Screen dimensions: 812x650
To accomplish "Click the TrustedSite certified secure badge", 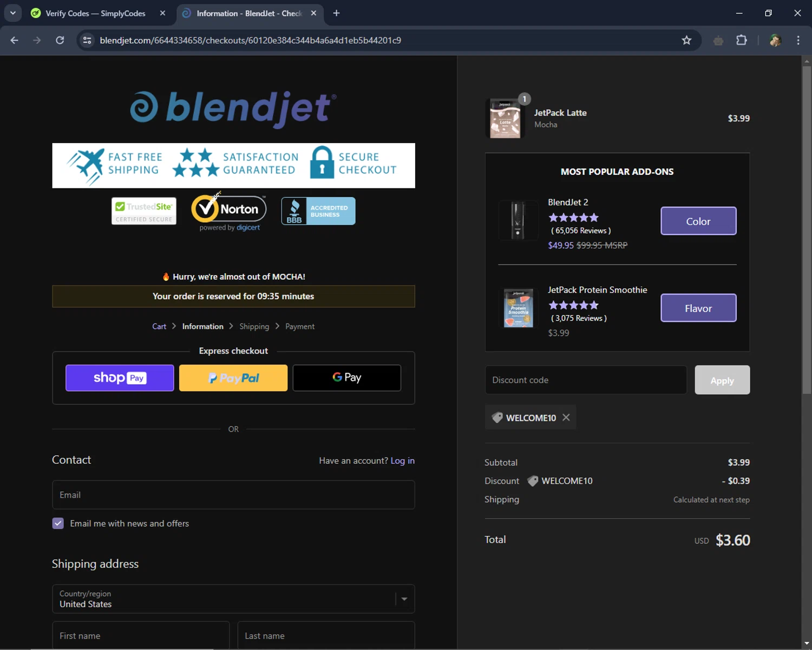I will point(144,211).
